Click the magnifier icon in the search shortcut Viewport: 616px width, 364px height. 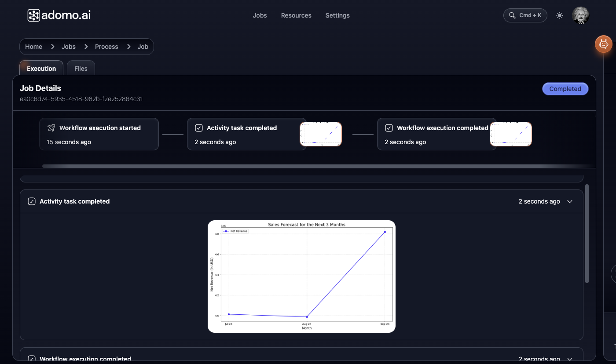512,15
